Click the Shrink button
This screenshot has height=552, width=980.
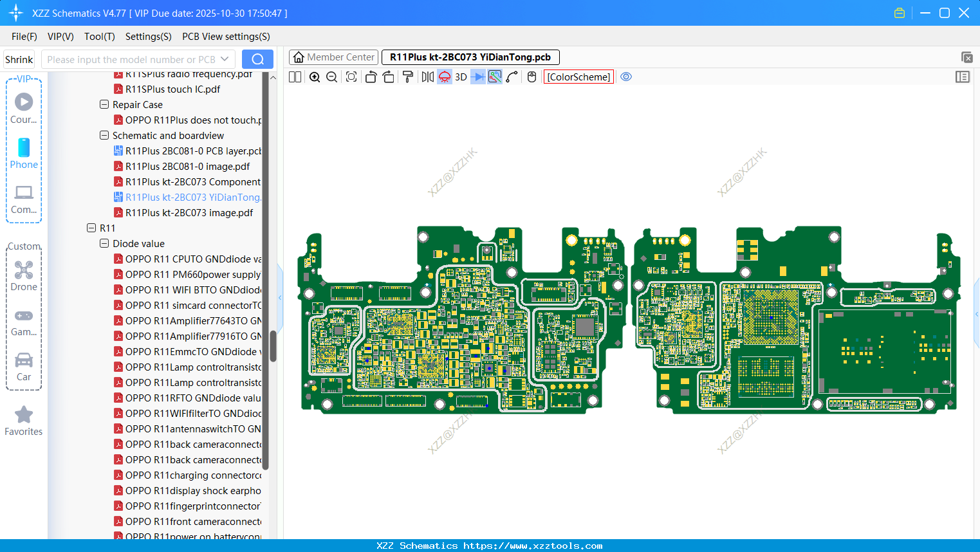(19, 59)
